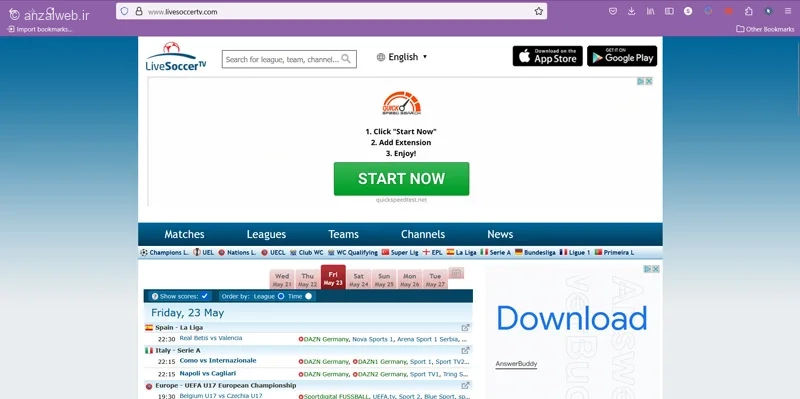Image resolution: width=800 pixels, height=399 pixels.
Task: Open EPL quick link
Action: tap(433, 253)
